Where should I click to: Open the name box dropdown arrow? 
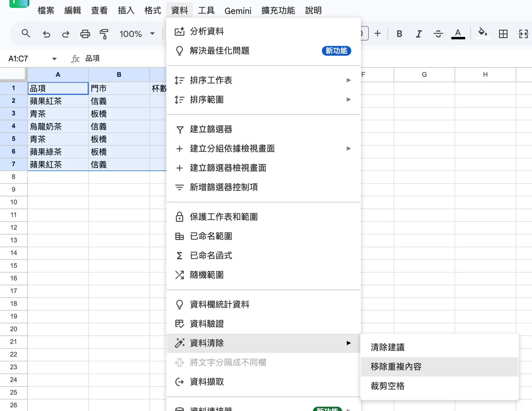point(54,59)
